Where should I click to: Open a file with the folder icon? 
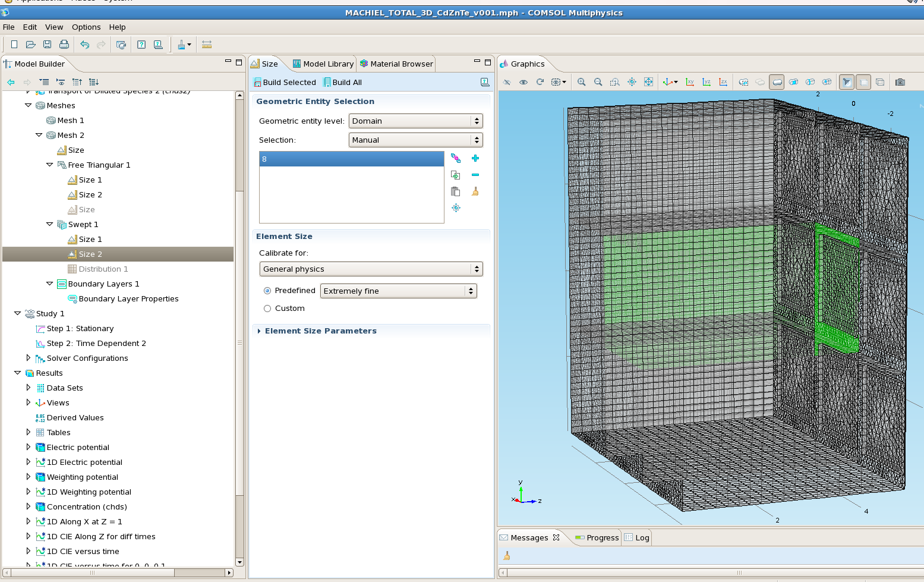point(31,45)
